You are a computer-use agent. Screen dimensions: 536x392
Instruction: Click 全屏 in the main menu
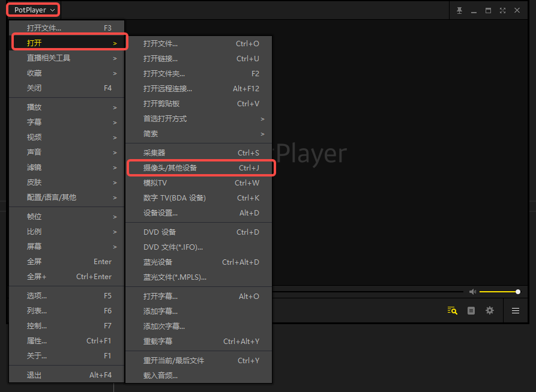pyautogui.click(x=66, y=262)
